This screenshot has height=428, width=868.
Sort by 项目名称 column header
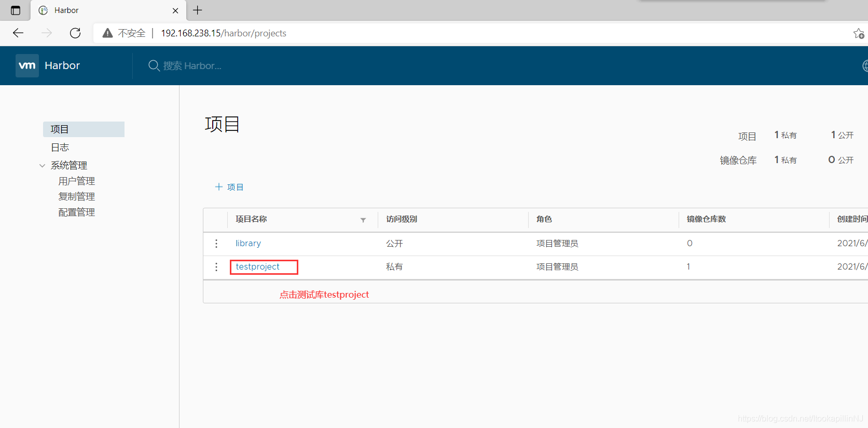[x=251, y=219]
